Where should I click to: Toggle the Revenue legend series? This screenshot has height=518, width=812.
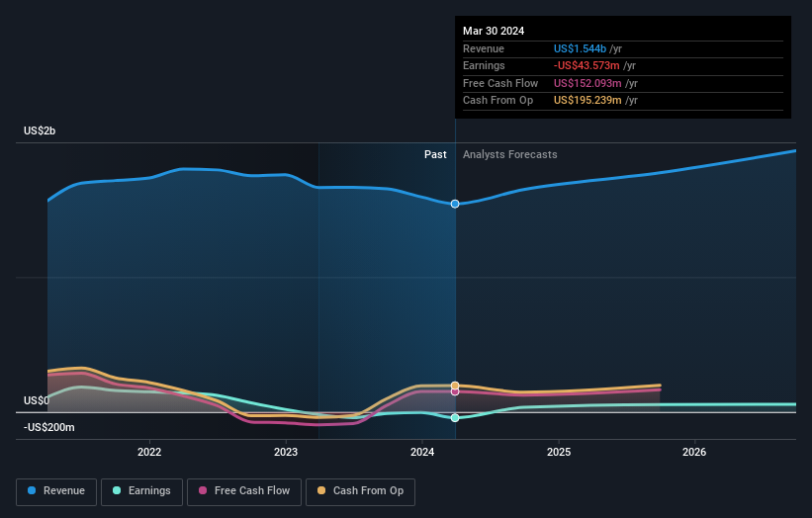(x=56, y=491)
